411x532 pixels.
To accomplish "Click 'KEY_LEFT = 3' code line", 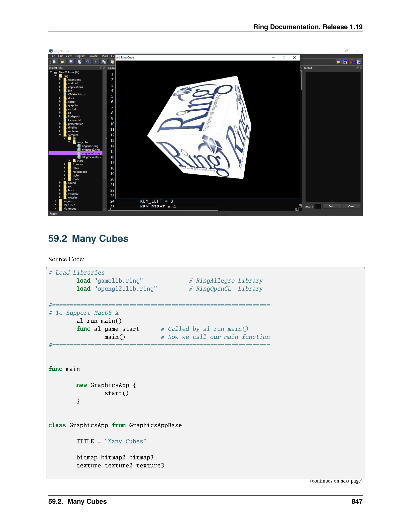I will click(x=157, y=201).
